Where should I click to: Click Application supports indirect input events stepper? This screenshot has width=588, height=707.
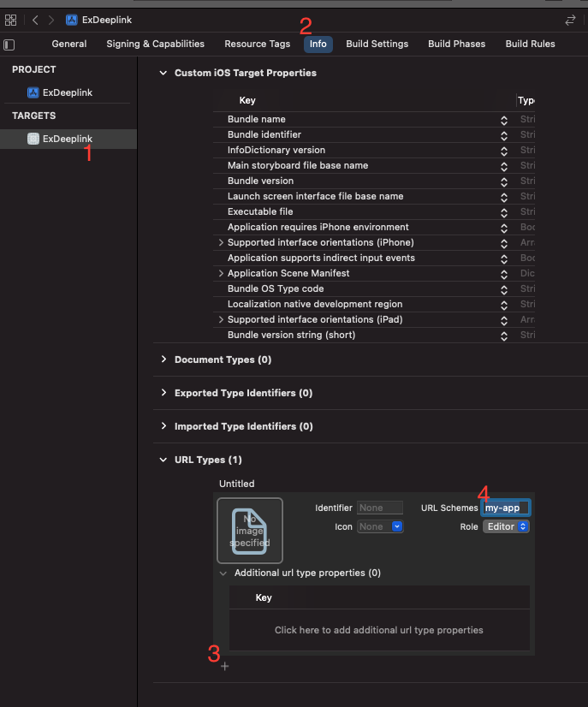click(x=504, y=258)
